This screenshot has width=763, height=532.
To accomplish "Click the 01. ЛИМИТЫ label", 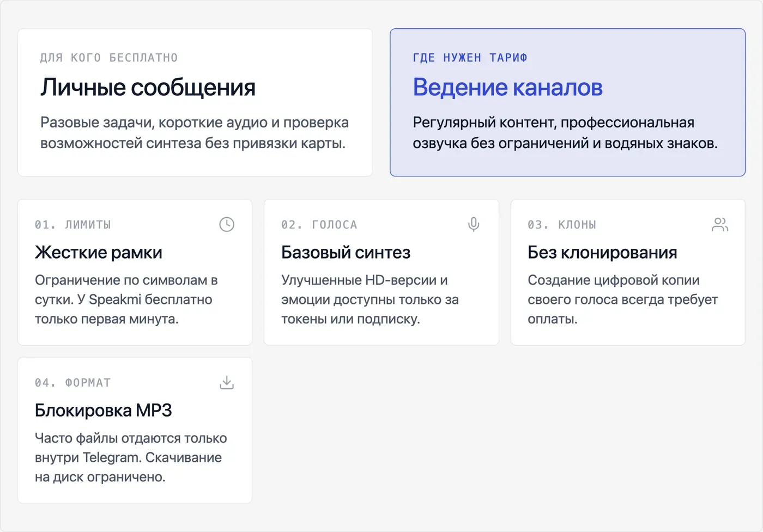I will pyautogui.click(x=73, y=225).
